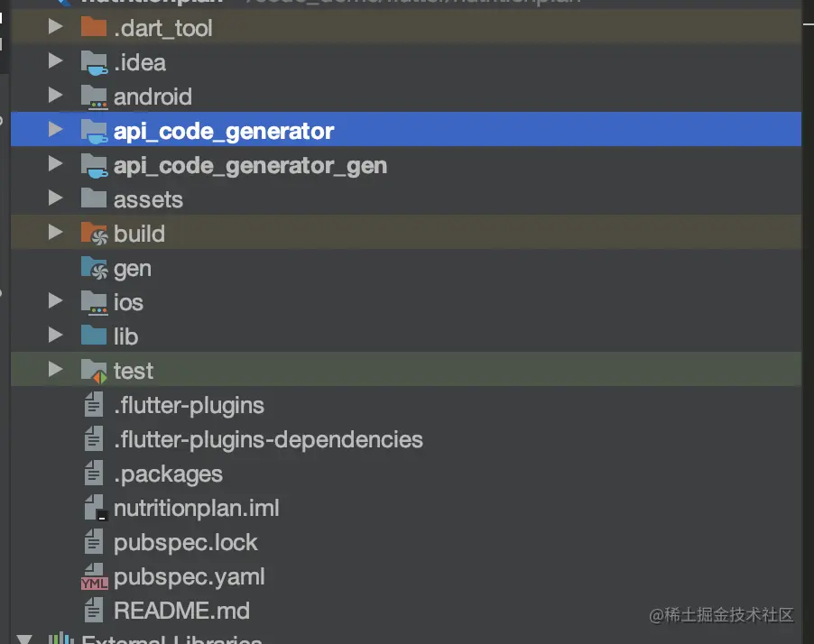Image resolution: width=814 pixels, height=644 pixels.
Task: Collapse the External Libraries node
Action: click(23, 639)
